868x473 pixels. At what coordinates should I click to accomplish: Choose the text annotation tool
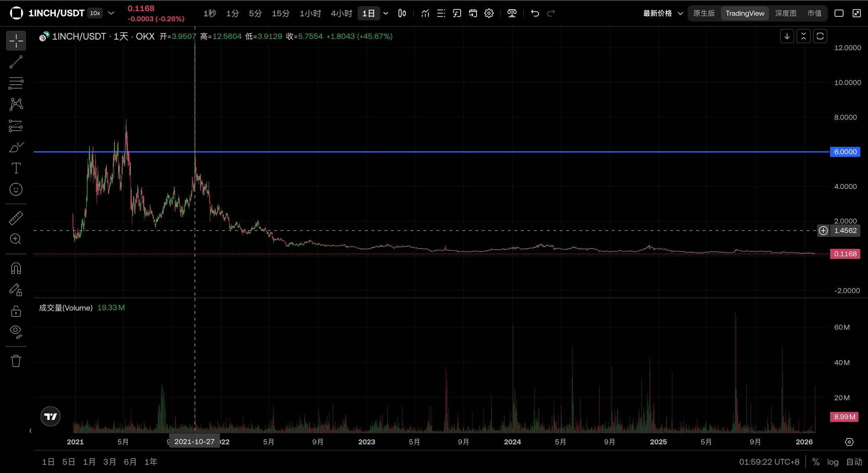click(16, 168)
